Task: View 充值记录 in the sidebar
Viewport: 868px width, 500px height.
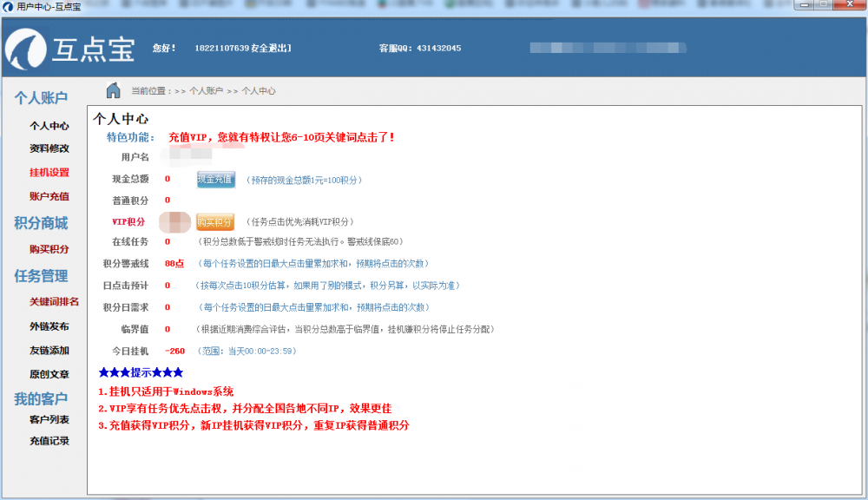Action: (49, 441)
